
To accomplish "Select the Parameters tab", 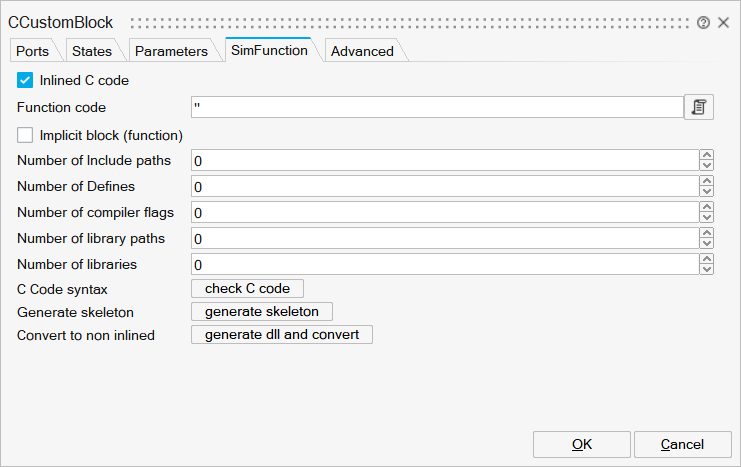I will point(171,51).
